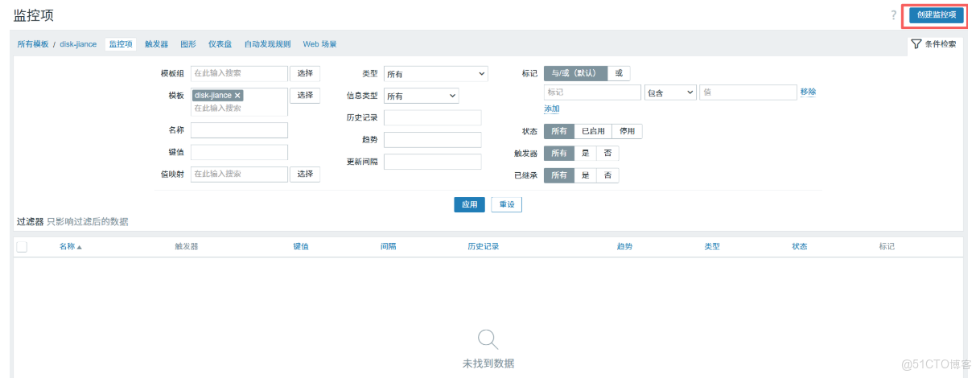Screen dimensions: 980x378
Task: Focus the 标记 tag name input
Action: point(593,92)
